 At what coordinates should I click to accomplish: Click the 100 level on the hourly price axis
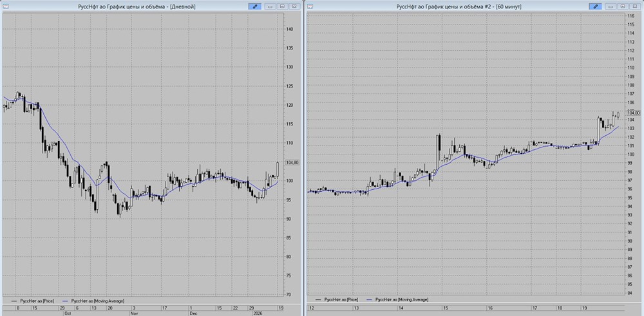point(630,154)
